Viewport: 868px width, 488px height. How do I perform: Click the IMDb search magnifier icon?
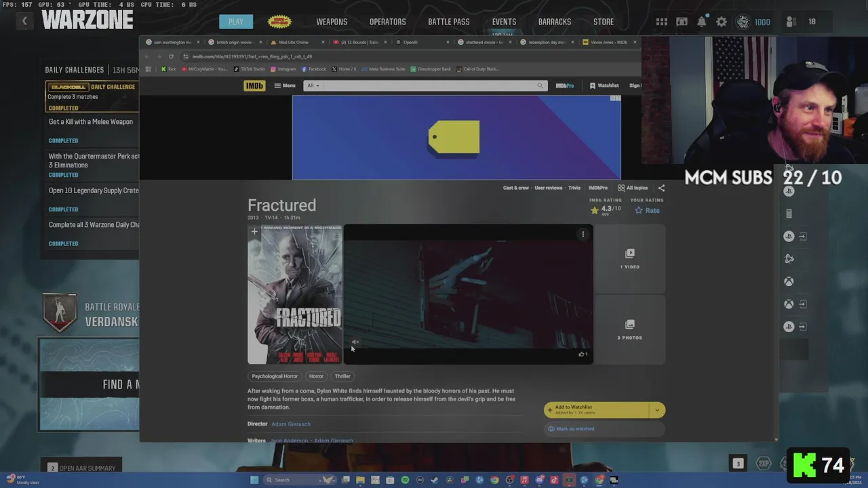tap(540, 85)
